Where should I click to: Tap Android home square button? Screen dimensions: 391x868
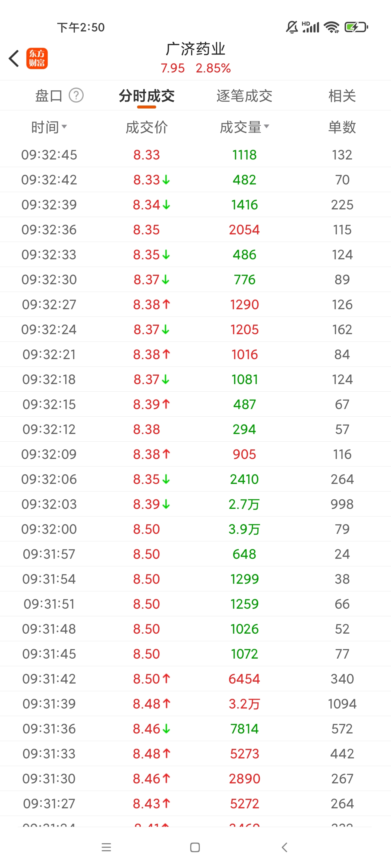(195, 847)
